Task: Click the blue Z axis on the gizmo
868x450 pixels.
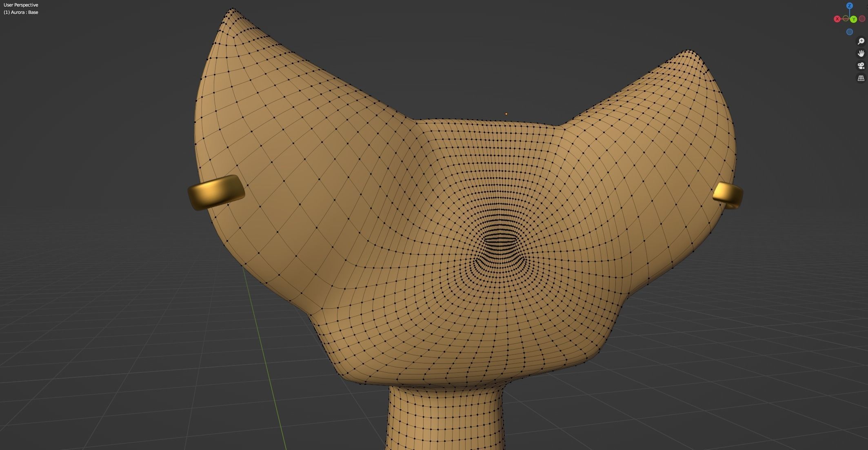Action: (850, 6)
